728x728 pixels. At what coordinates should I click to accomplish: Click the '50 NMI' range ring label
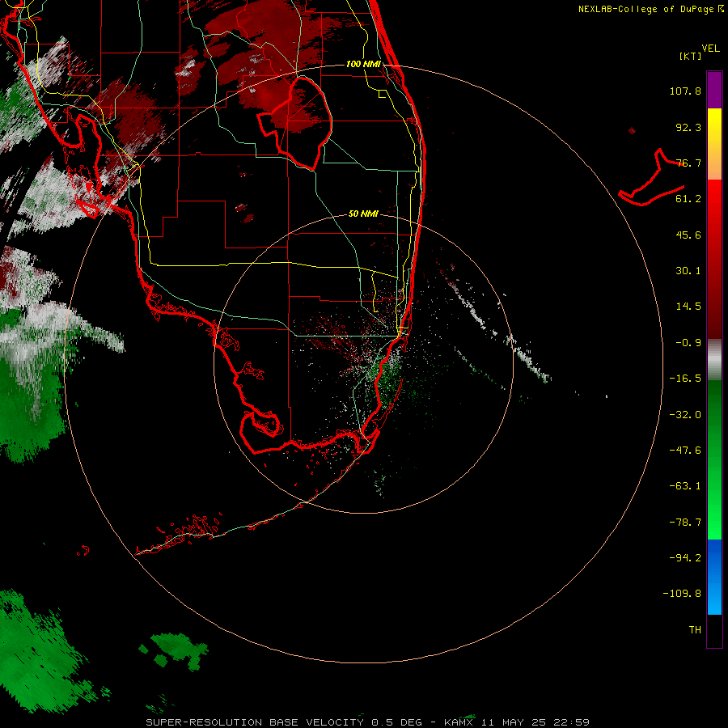363,214
